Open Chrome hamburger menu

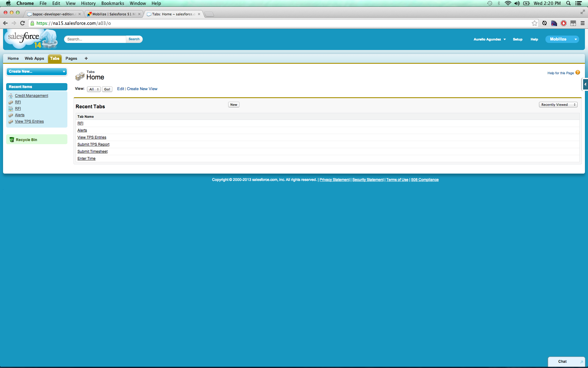[582, 23]
